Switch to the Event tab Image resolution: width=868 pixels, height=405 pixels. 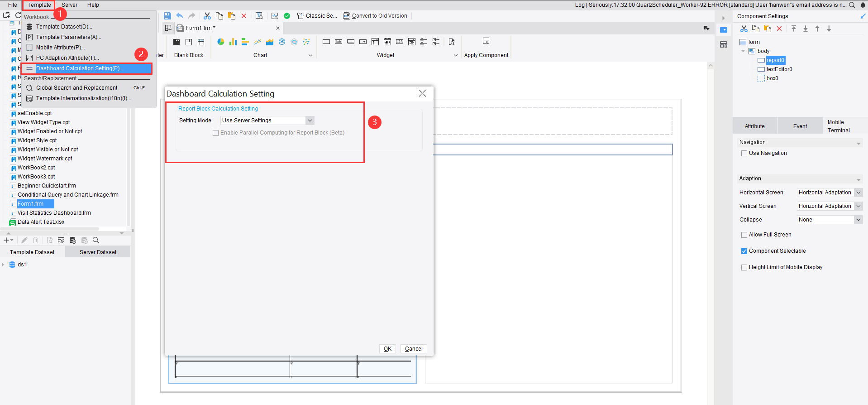(800, 126)
